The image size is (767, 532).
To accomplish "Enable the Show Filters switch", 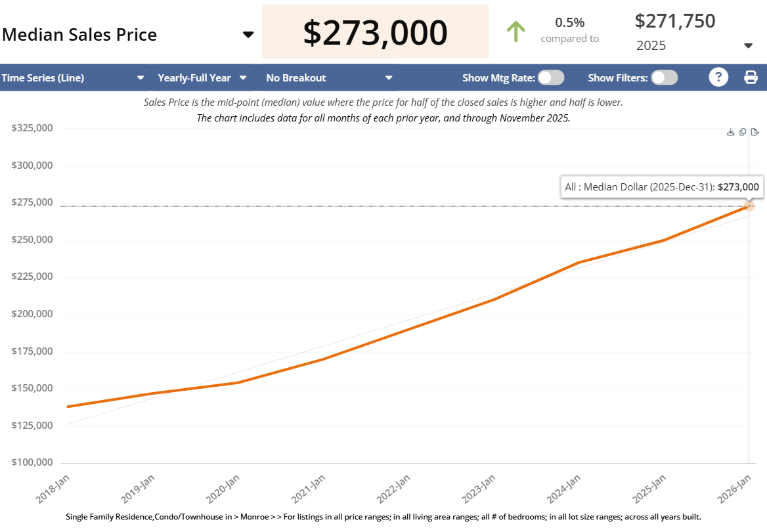I will tap(664, 78).
